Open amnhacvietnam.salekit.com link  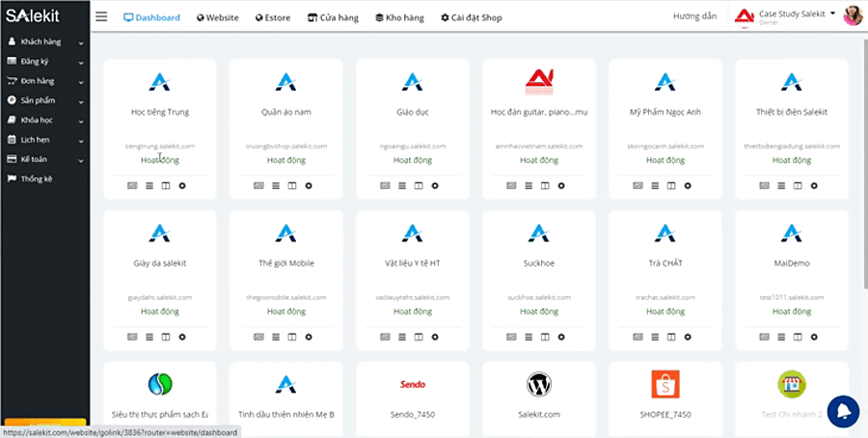pos(539,147)
